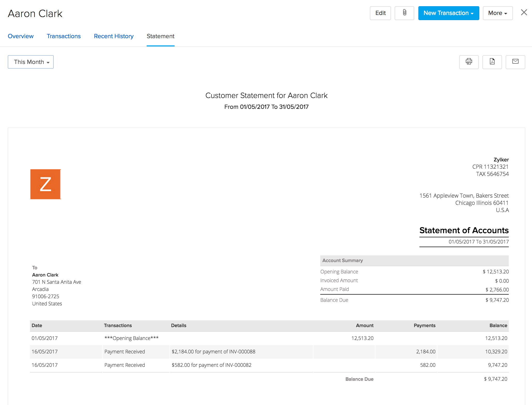Click Recent History tab navigation link
The height and width of the screenshot is (405, 532).
click(x=113, y=36)
